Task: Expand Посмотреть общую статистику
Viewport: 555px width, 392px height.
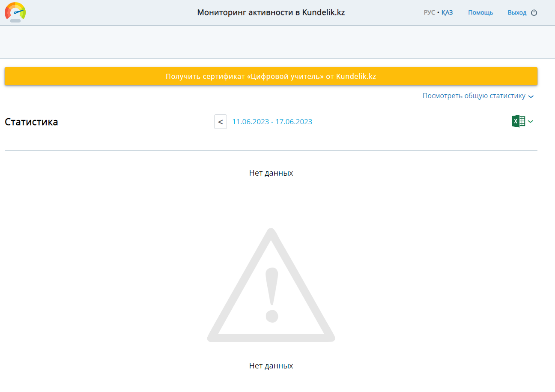Action: pyautogui.click(x=478, y=96)
